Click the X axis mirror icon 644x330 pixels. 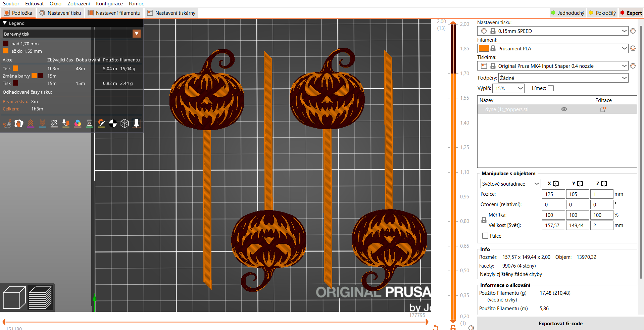point(556,184)
